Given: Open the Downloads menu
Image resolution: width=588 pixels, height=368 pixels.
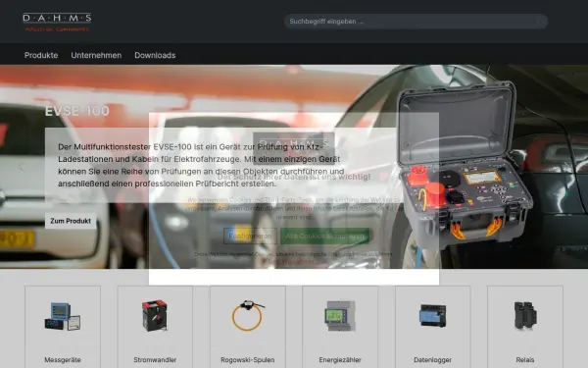Looking at the screenshot, I should (x=155, y=55).
